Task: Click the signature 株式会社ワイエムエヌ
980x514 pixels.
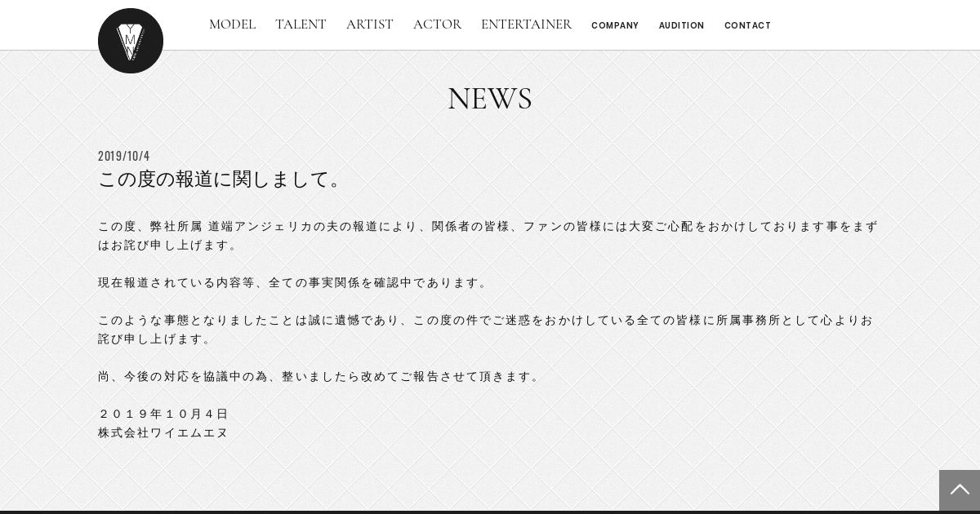Action: point(163,432)
